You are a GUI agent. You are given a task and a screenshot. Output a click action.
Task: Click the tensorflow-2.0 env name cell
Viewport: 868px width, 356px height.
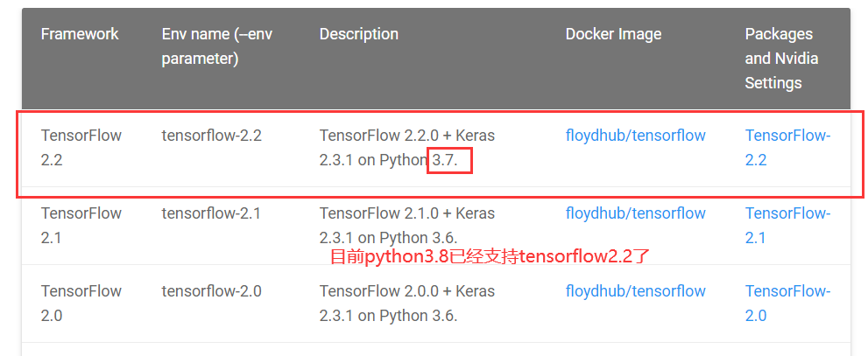[211, 291]
